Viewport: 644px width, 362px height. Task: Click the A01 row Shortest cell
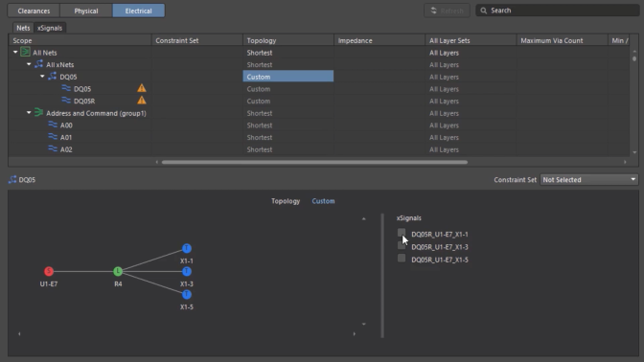[287, 137]
